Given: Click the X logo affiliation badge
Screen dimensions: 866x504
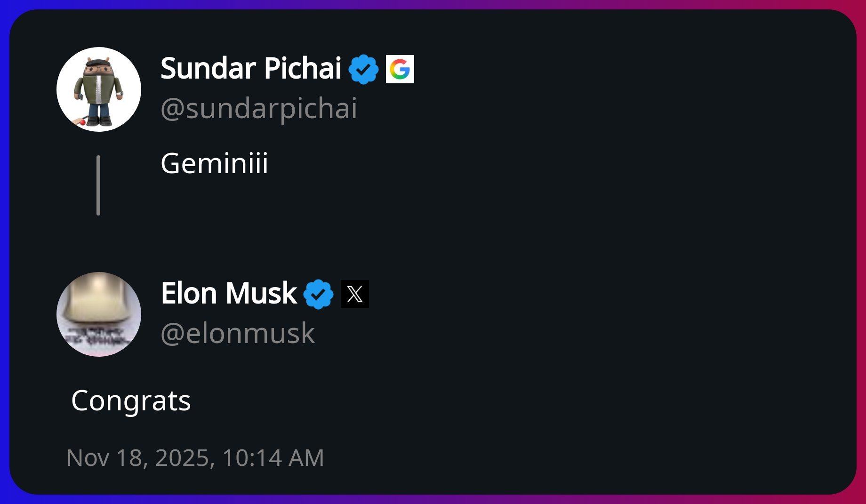Looking at the screenshot, I should point(355,295).
